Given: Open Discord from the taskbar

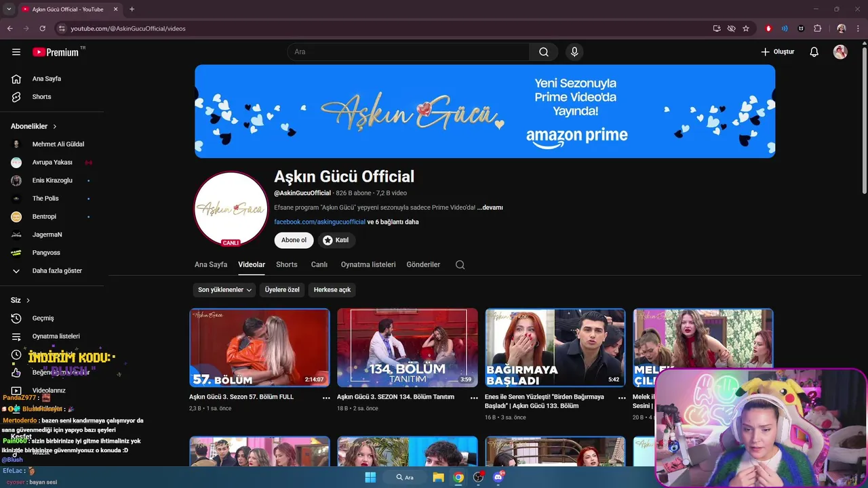Looking at the screenshot, I should tap(498, 477).
